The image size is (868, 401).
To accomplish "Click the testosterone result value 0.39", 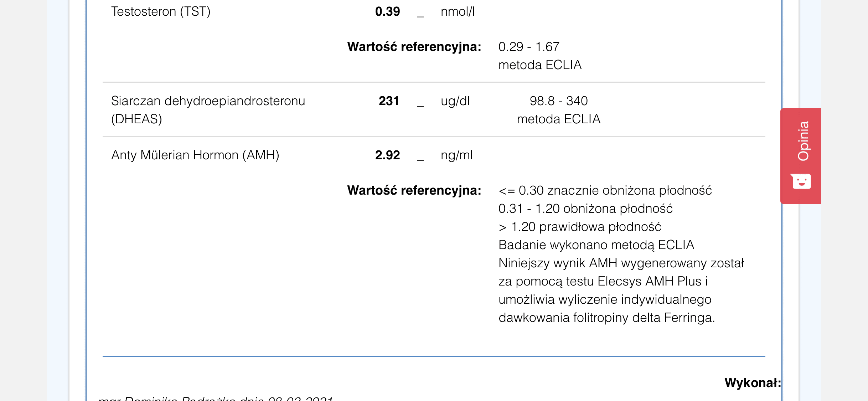I will pyautogui.click(x=387, y=11).
